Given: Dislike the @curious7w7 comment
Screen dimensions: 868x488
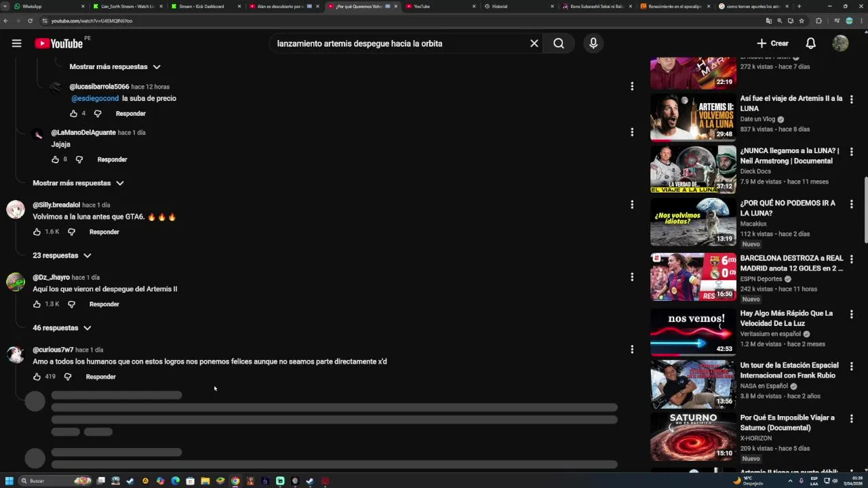Looking at the screenshot, I should (68, 377).
